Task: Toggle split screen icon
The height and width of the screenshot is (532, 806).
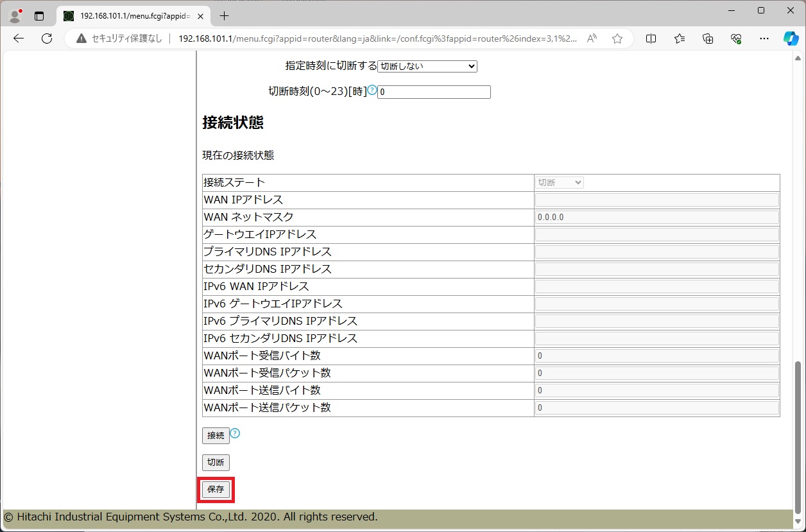Action: tap(651, 39)
